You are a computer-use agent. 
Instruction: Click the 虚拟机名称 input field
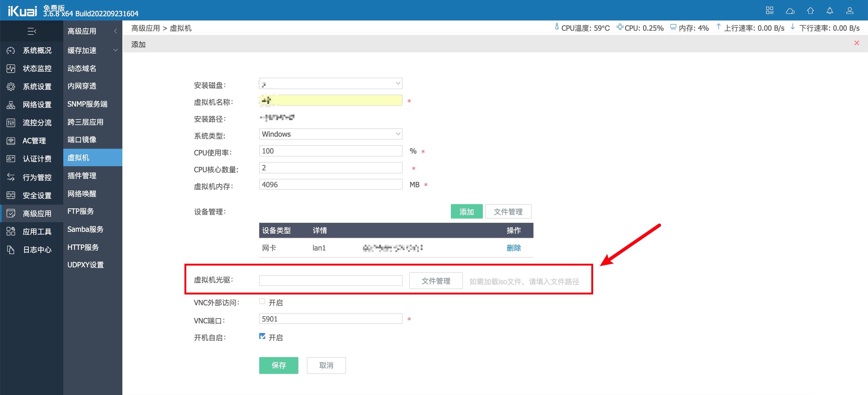click(x=331, y=100)
